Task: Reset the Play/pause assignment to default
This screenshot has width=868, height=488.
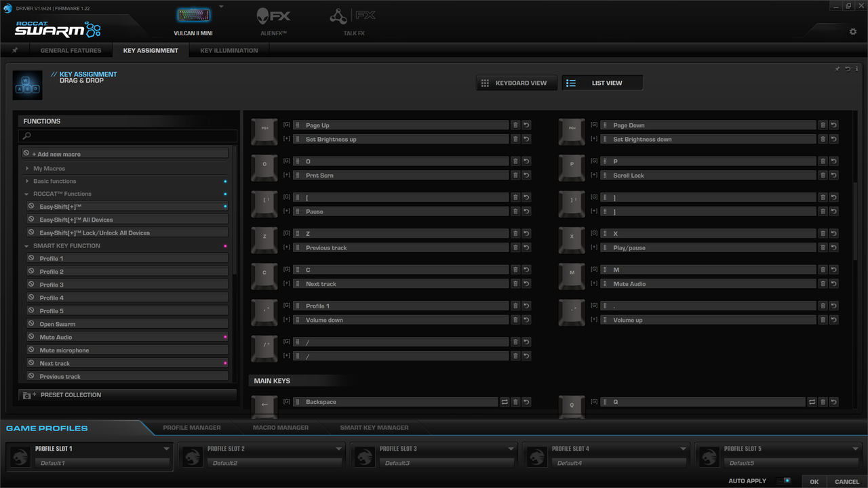Action: pos(833,248)
